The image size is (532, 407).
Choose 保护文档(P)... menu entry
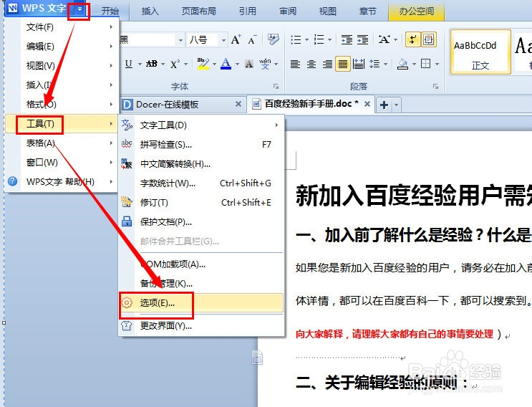pyautogui.click(x=201, y=222)
